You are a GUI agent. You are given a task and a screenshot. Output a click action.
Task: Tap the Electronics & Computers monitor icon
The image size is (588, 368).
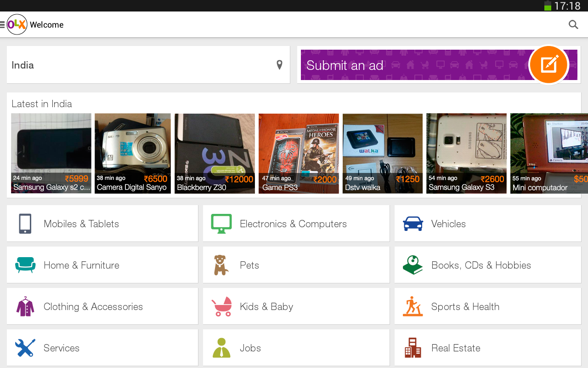(x=221, y=224)
